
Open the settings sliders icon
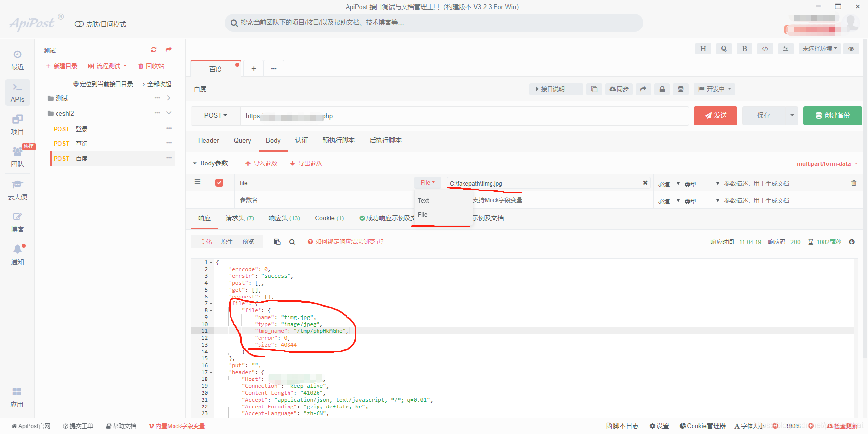coord(785,49)
